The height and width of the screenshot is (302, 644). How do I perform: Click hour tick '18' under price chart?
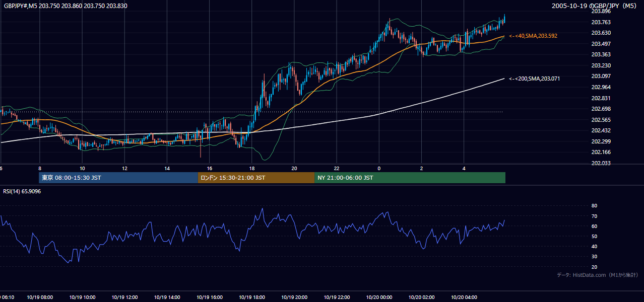coord(251,169)
